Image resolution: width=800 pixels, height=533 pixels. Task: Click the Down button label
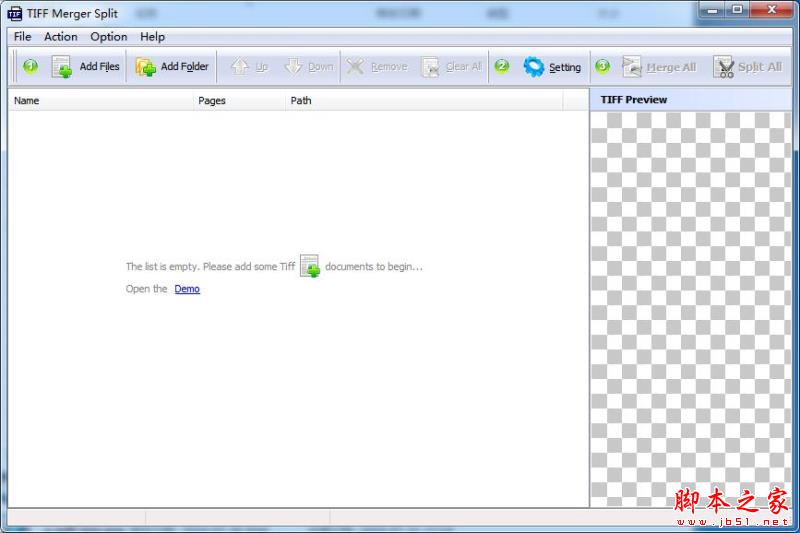pos(320,67)
